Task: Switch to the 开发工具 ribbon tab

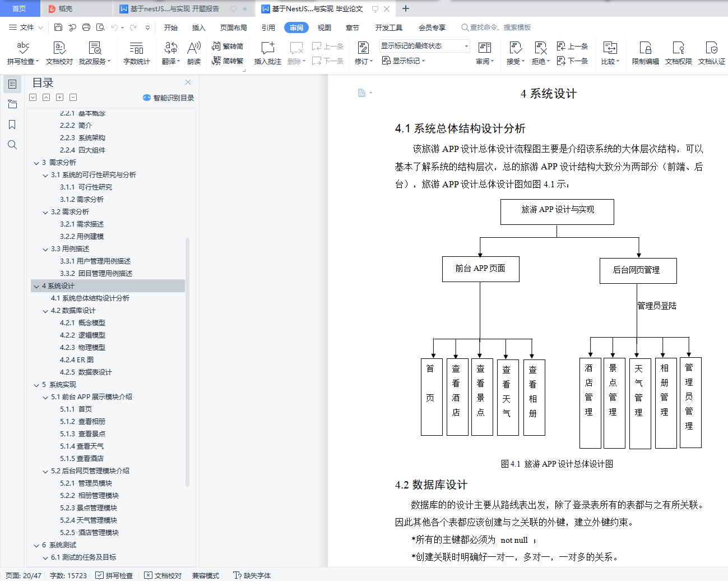Action: point(389,27)
